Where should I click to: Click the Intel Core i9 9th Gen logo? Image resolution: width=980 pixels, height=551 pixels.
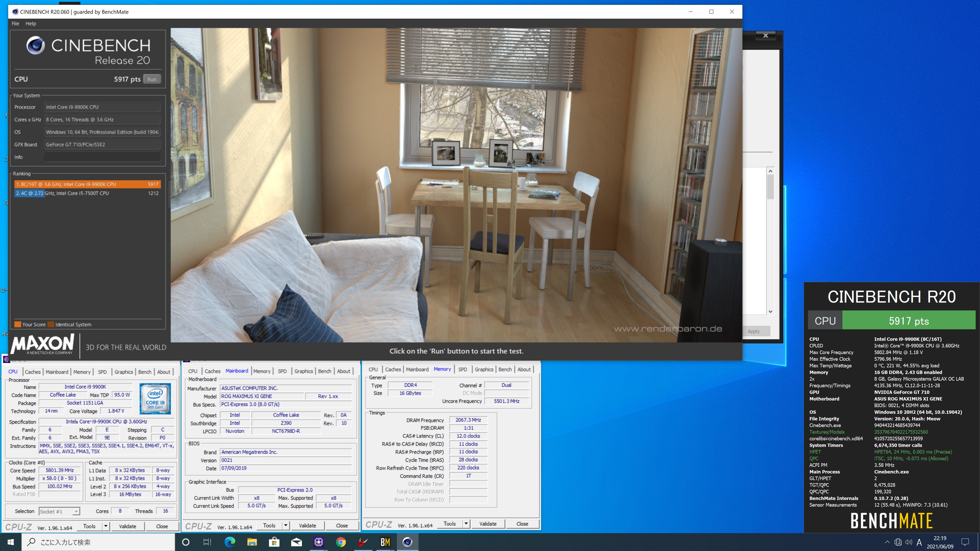(155, 398)
